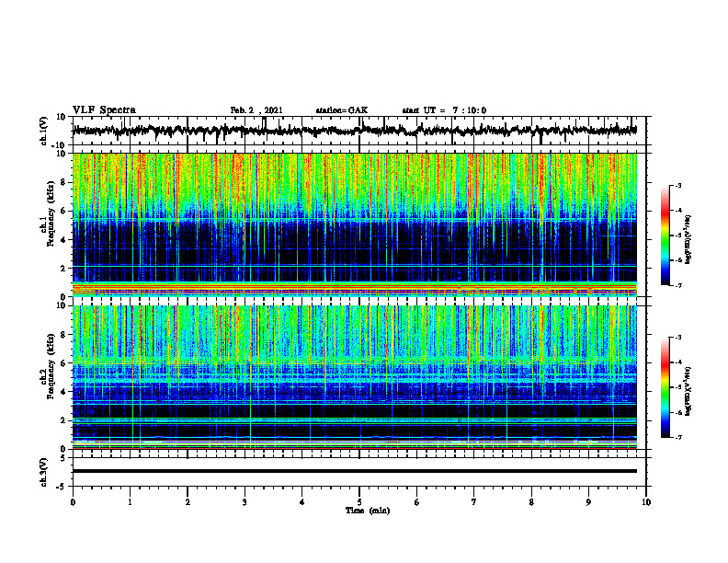Click the time axis tick label "8"
728x563 pixels.
tap(531, 502)
